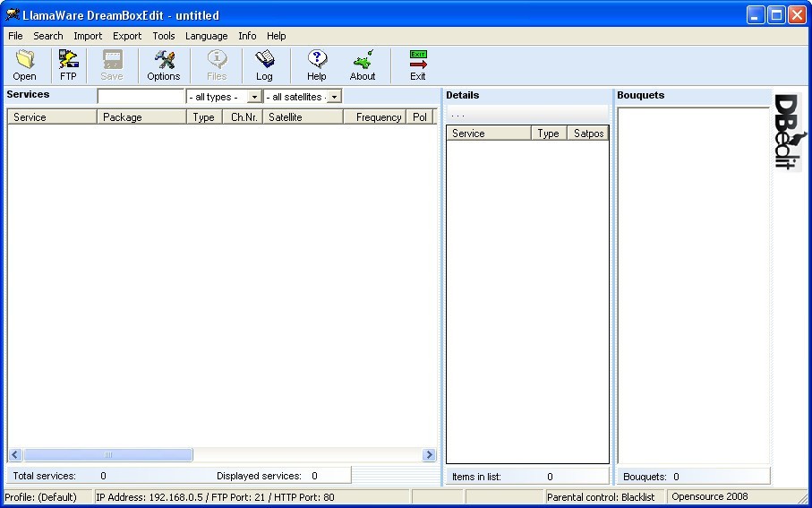Open the Import menu
812x508 pixels.
point(88,36)
